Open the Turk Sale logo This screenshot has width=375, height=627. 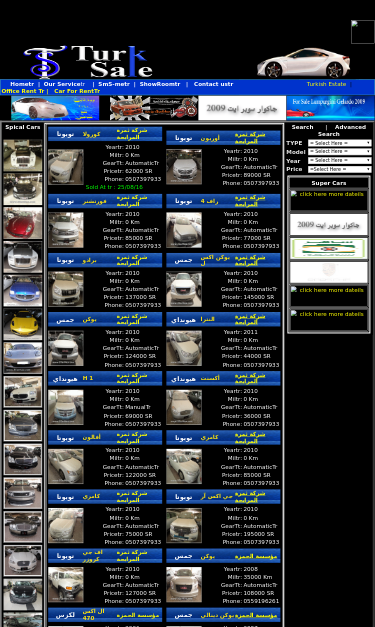point(88,61)
